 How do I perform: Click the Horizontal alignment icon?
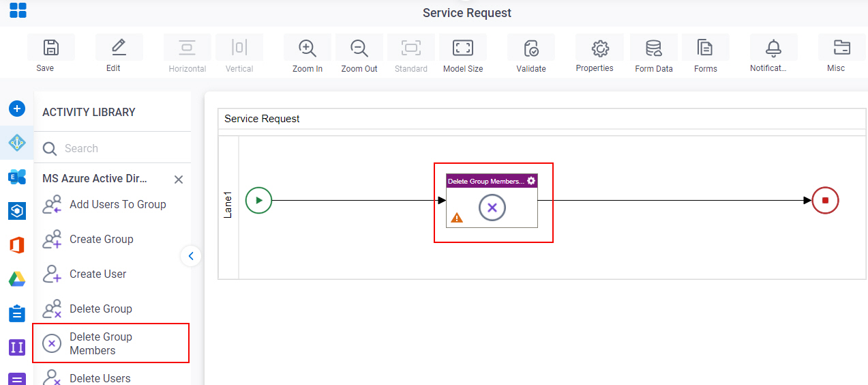tap(187, 48)
